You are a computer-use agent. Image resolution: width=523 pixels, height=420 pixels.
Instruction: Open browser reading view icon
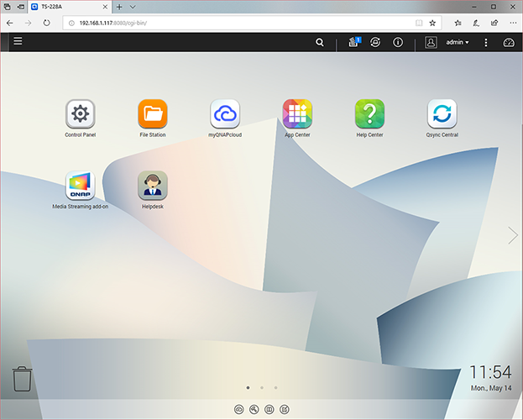click(x=419, y=23)
